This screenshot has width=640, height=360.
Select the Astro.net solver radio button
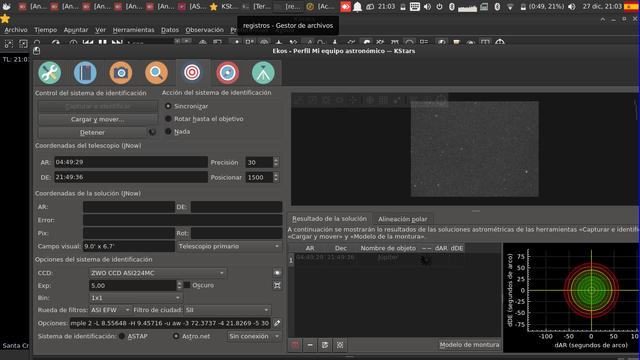[x=176, y=336]
